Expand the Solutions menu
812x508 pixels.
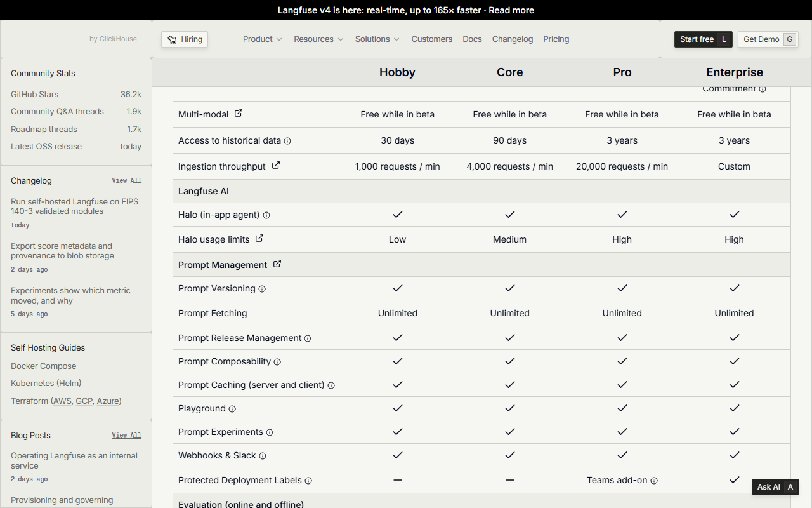[x=377, y=39]
